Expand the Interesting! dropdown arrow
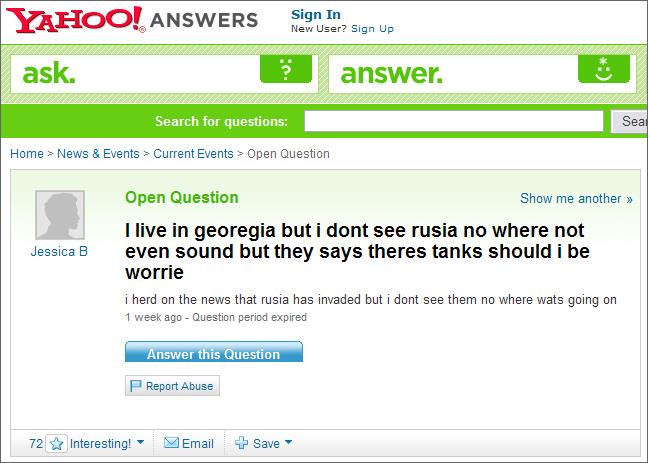Viewport: 648px width, 463px height. coord(140,443)
